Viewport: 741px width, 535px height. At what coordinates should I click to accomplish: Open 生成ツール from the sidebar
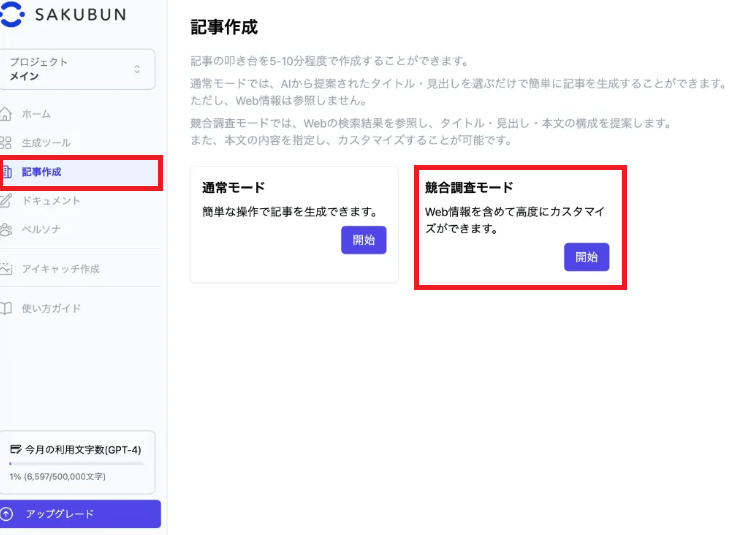(x=46, y=143)
